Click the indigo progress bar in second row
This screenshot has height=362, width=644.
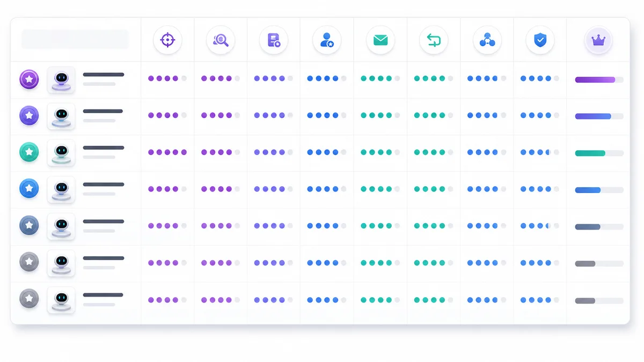[x=599, y=116]
